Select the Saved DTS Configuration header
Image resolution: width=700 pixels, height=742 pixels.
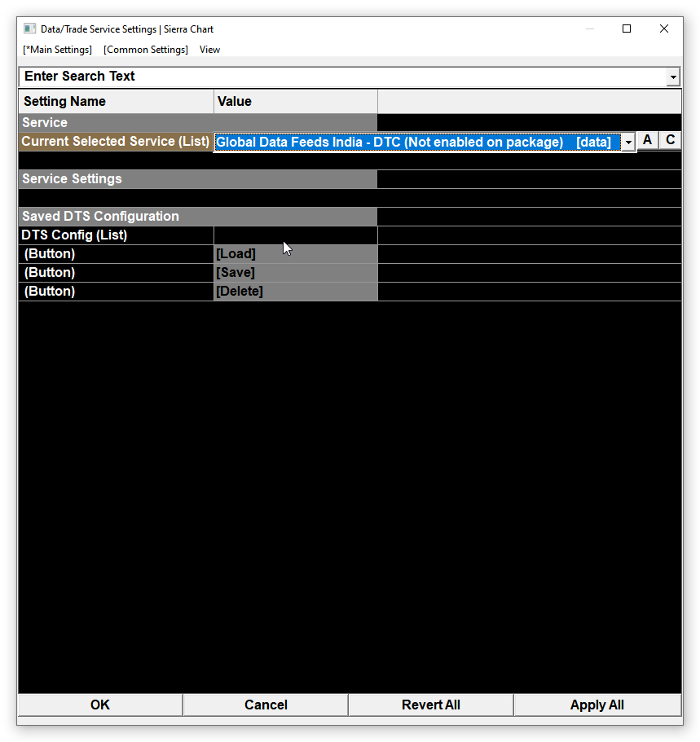(x=198, y=217)
